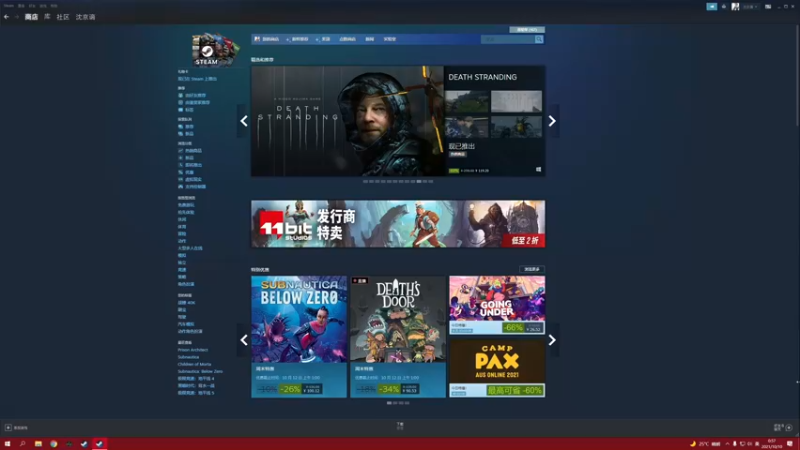The image size is (800, 450).
Task: Open 'Children of Morta' in recently viewed
Action: (194, 364)
